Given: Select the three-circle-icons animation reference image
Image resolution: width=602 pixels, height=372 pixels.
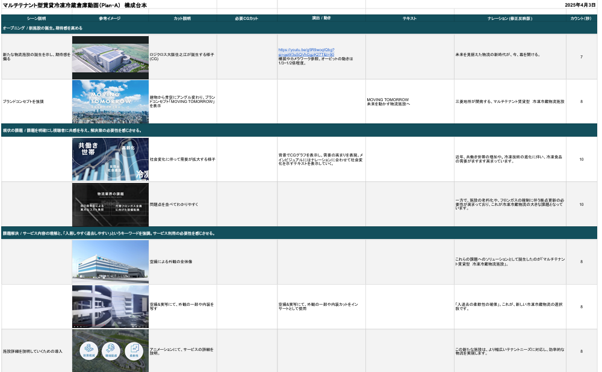Looking at the screenshot, I should coord(110,351).
